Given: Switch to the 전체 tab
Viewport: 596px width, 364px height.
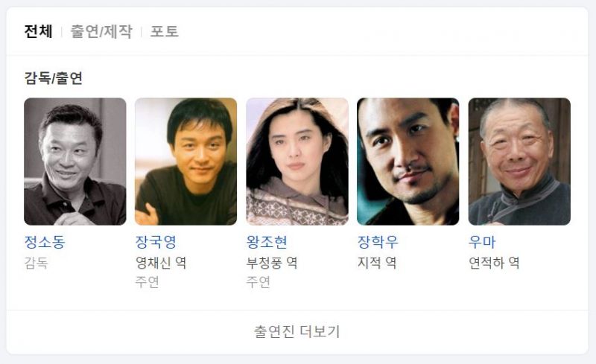Looking at the screenshot, I should coord(38,31).
